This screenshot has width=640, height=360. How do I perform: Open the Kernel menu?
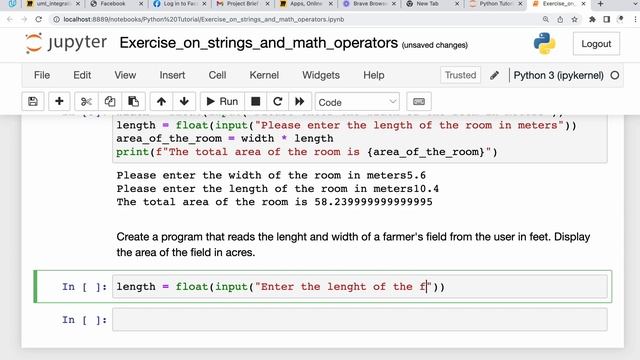click(x=264, y=76)
